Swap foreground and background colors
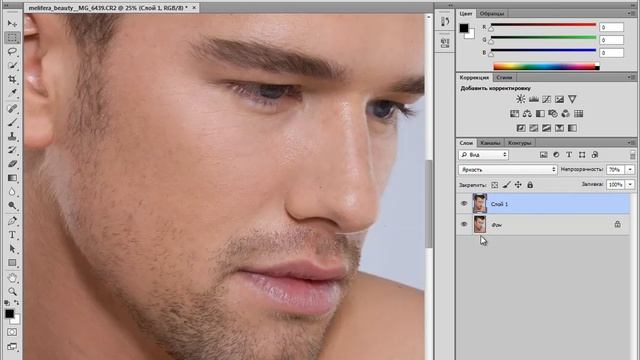Image resolution: width=640 pixels, height=360 pixels. point(16,303)
